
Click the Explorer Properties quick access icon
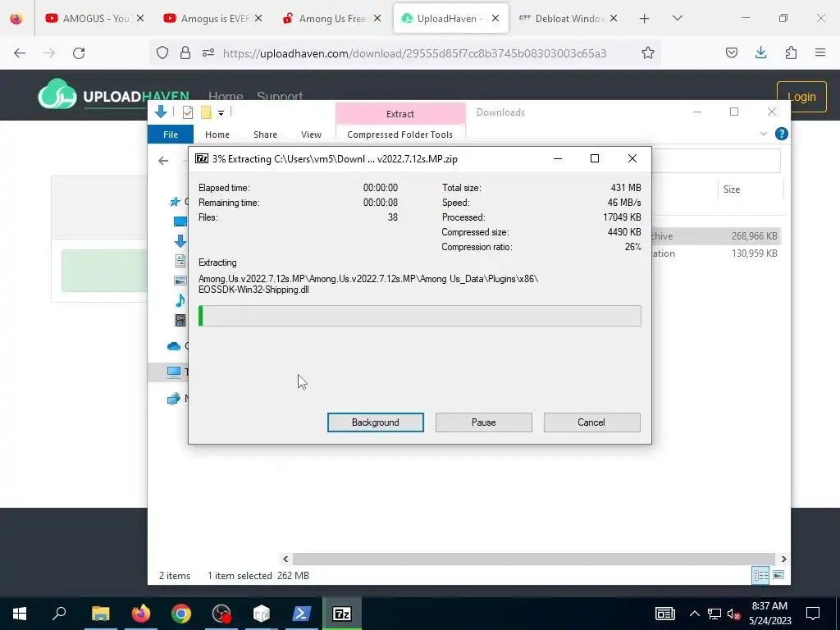tap(188, 112)
